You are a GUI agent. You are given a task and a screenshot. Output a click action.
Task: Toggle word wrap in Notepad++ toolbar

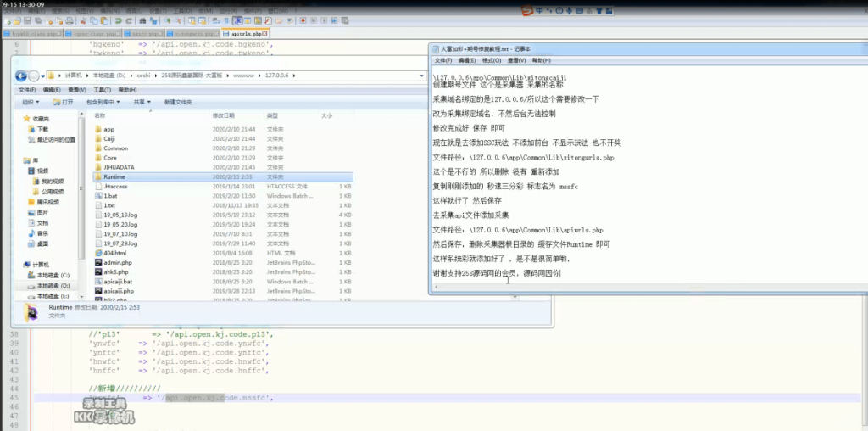tap(216, 20)
